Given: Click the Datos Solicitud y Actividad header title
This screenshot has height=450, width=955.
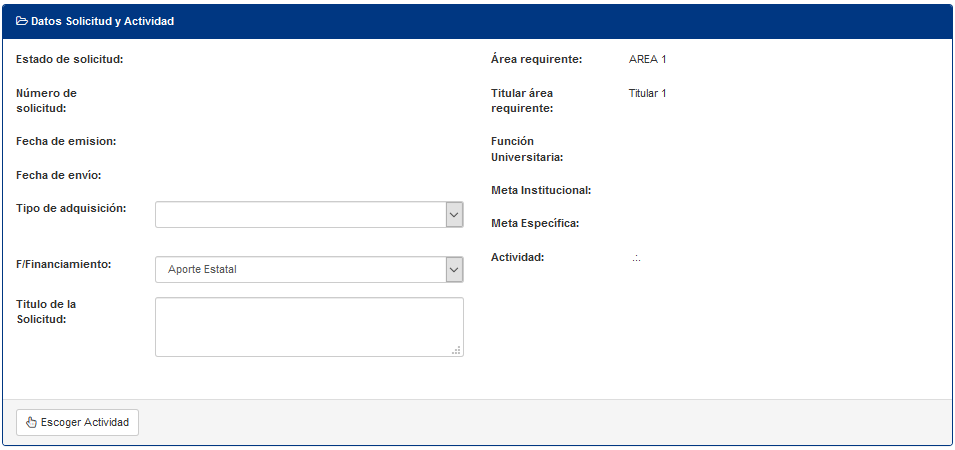Looking at the screenshot, I should click(x=102, y=21).
